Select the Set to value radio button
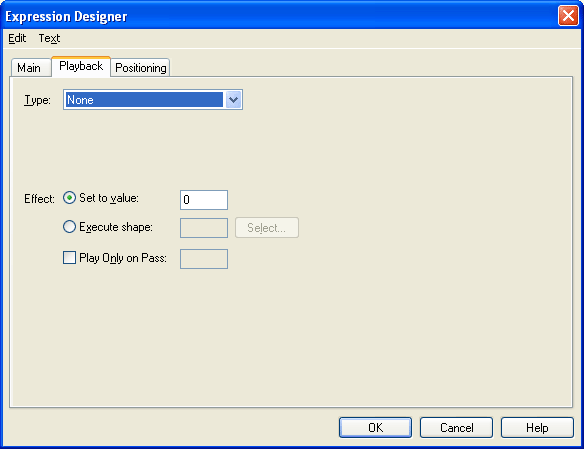This screenshot has height=449, width=584. (69, 198)
